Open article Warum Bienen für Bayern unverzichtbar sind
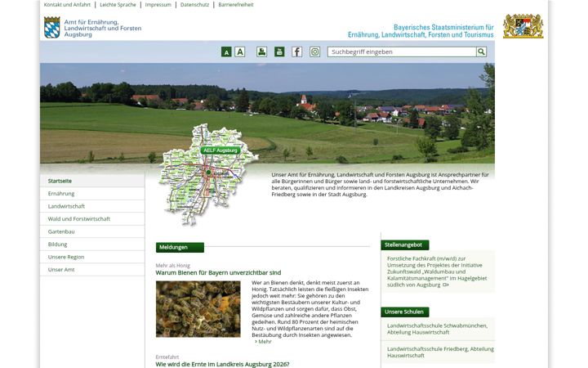588x368 pixels. (218, 272)
